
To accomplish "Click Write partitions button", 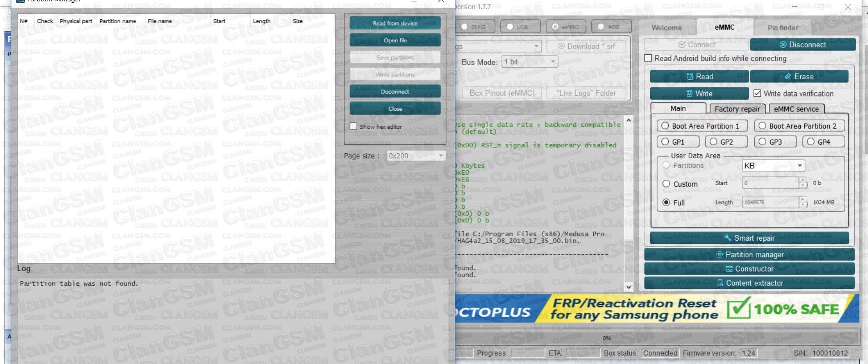I will click(x=395, y=75).
